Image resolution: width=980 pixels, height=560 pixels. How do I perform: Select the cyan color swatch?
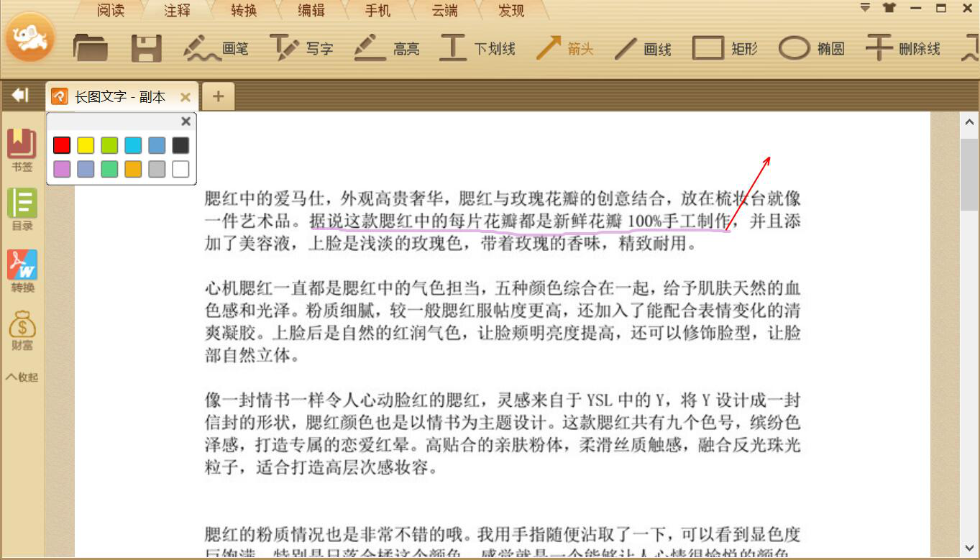pos(133,145)
